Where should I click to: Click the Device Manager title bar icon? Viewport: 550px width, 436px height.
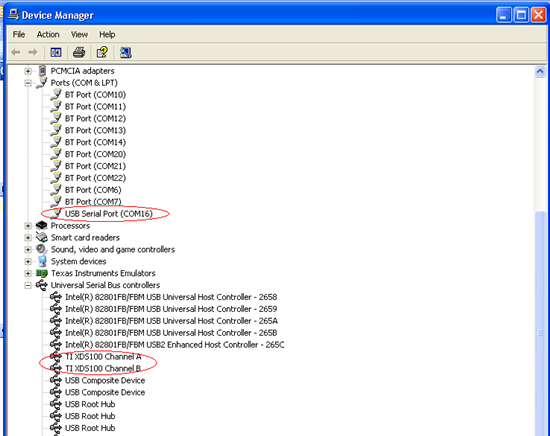tap(14, 15)
